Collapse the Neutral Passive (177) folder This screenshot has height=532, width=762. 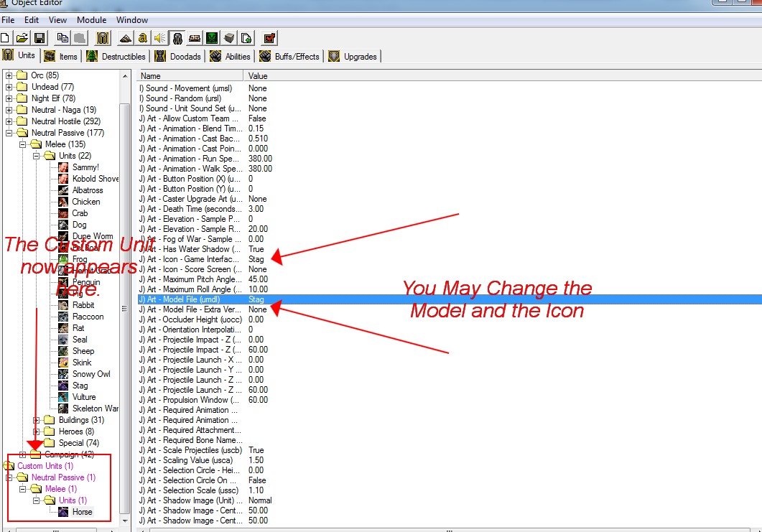(x=9, y=133)
